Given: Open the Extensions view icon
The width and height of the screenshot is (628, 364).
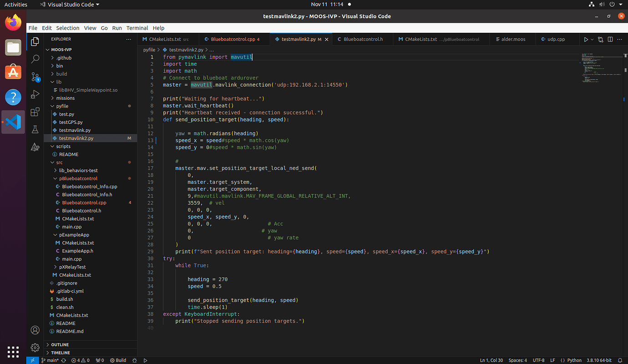Looking at the screenshot, I should (x=35, y=112).
